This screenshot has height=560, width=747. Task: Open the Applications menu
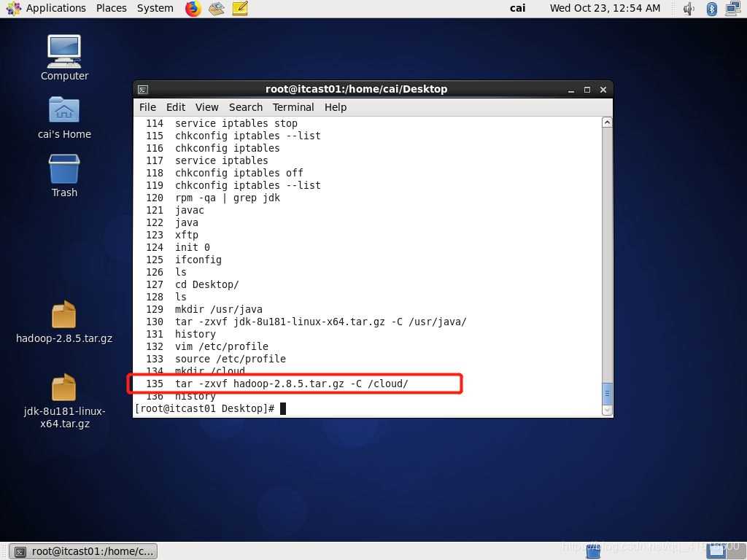(47, 8)
